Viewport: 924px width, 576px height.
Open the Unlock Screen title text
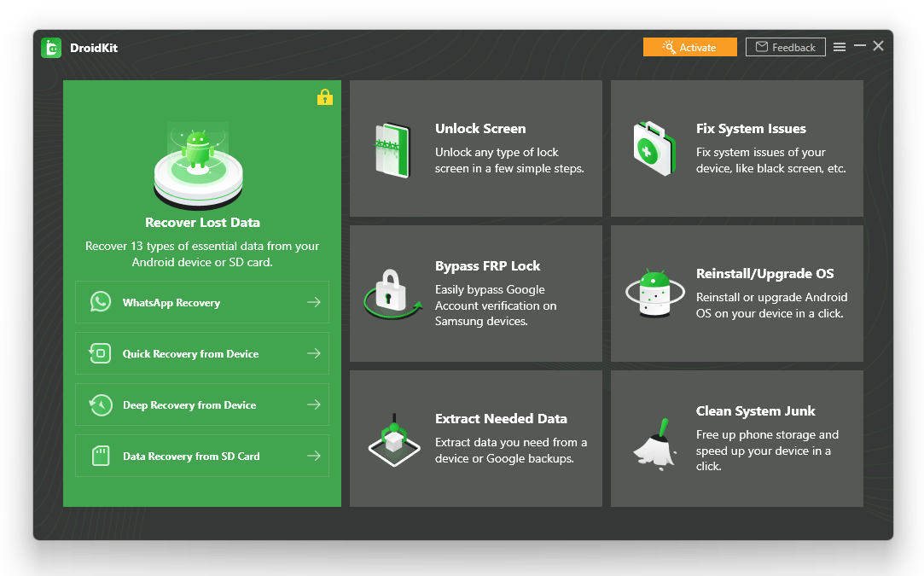pos(480,129)
